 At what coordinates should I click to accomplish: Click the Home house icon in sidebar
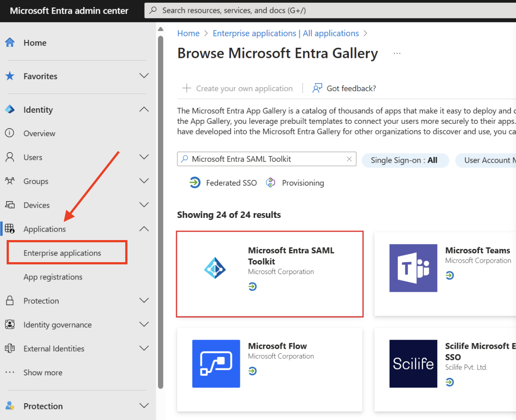(10, 42)
